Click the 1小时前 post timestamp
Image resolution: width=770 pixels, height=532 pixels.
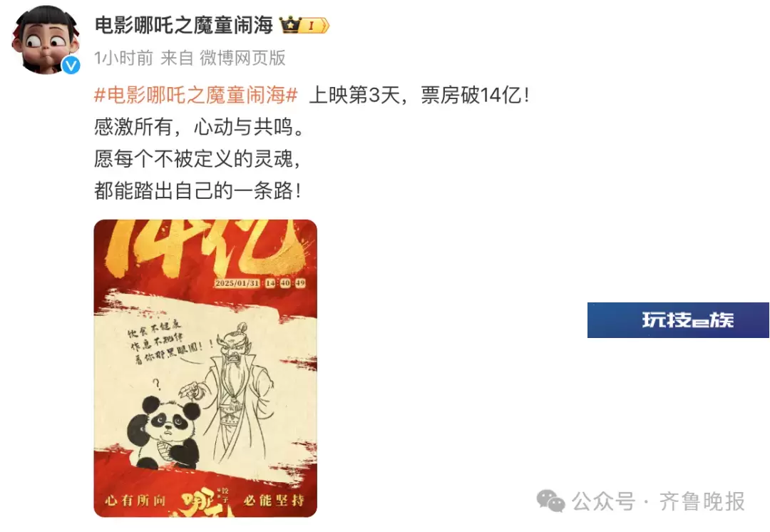[x=124, y=58]
